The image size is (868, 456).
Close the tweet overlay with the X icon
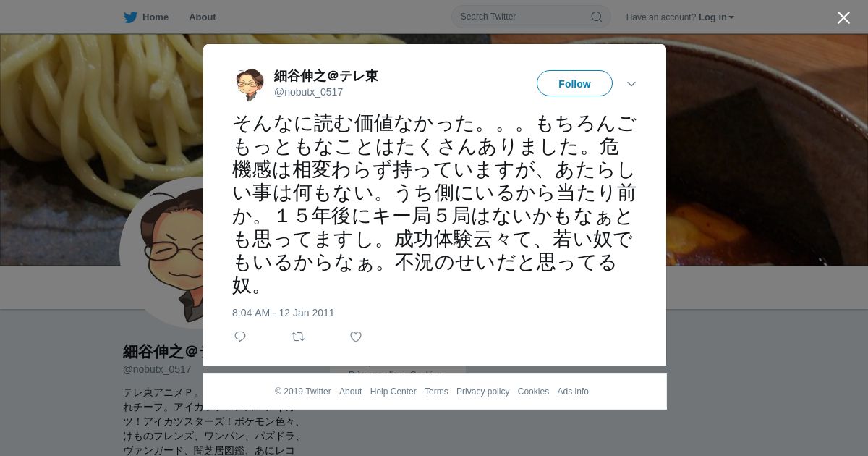[x=843, y=17]
